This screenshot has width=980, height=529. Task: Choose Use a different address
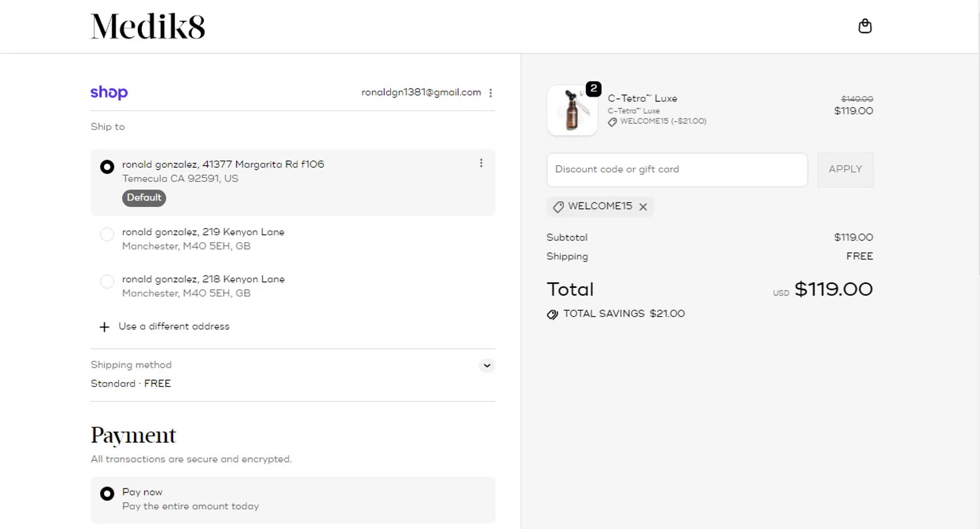174,327
